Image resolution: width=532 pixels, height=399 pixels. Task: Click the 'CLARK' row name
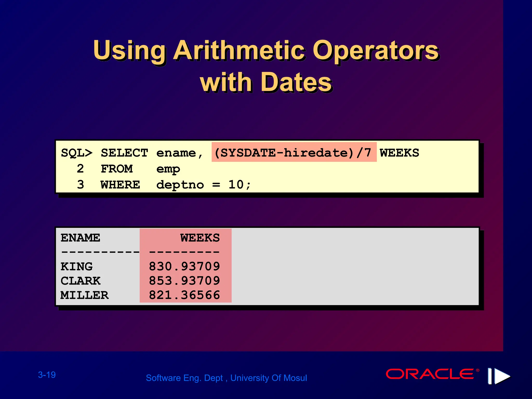[81, 281]
